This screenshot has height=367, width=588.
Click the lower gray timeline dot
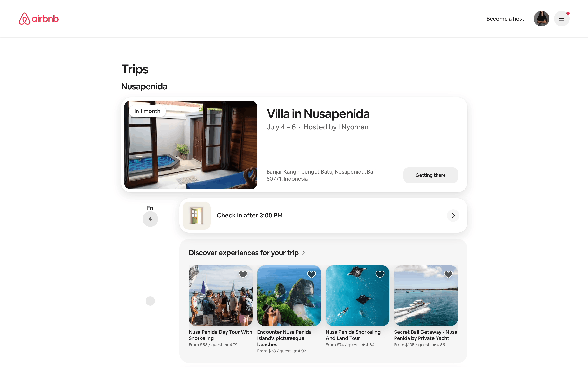tap(150, 301)
